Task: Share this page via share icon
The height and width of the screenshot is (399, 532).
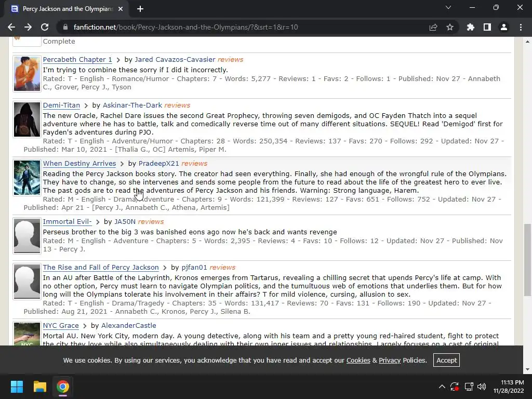Action: coord(433,27)
